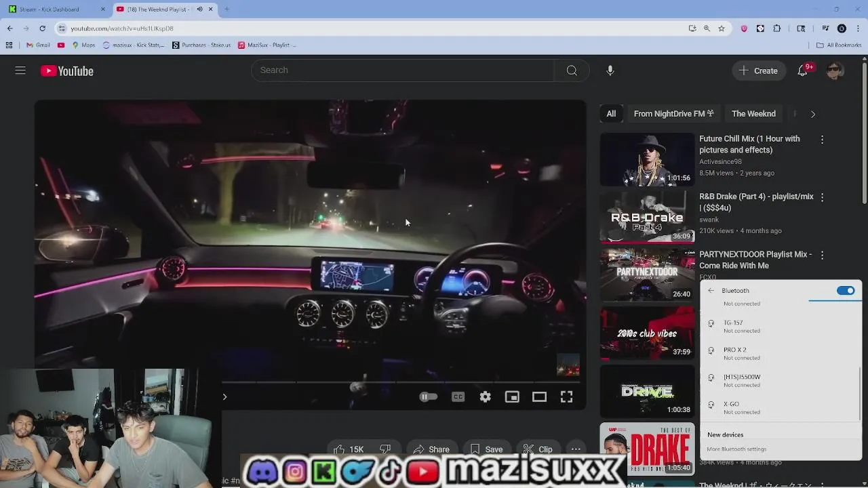Screen dimensions: 868x488
Task: Open the YouTube account avatar menu
Action: point(835,70)
